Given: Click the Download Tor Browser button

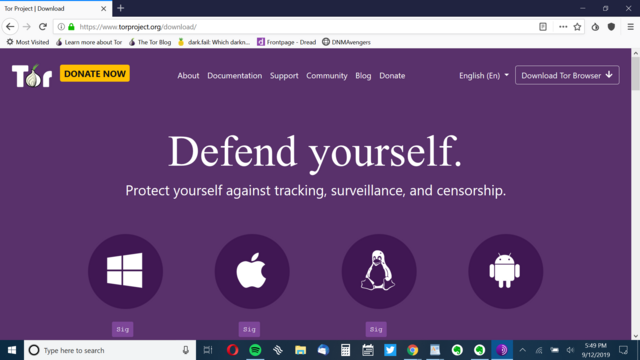Looking at the screenshot, I should point(567,75).
